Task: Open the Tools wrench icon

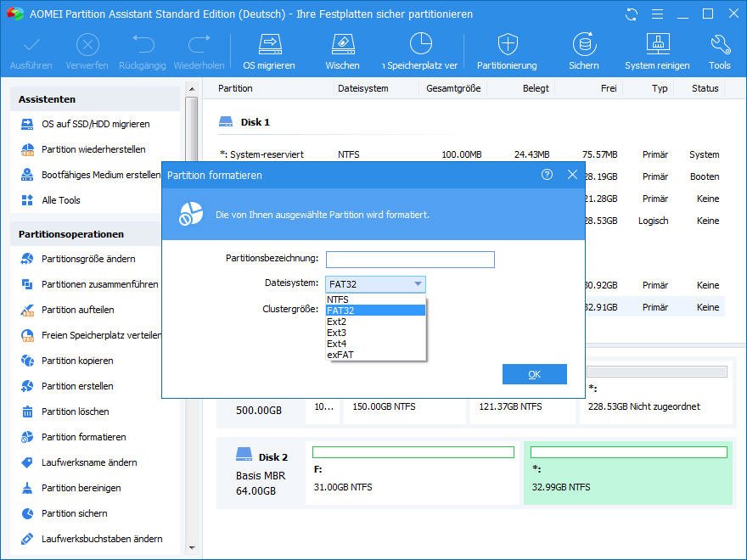Action: click(720, 45)
